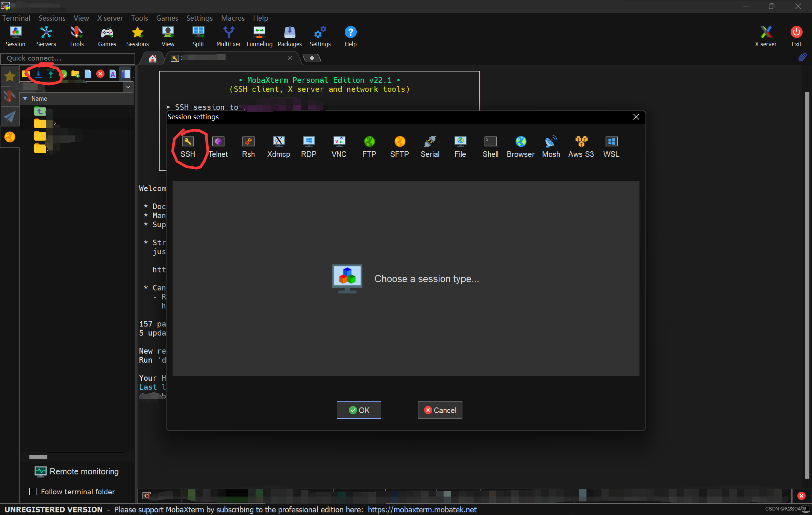Click the SFTP upload arrow icon
This screenshot has width=812, height=515.
click(x=51, y=74)
